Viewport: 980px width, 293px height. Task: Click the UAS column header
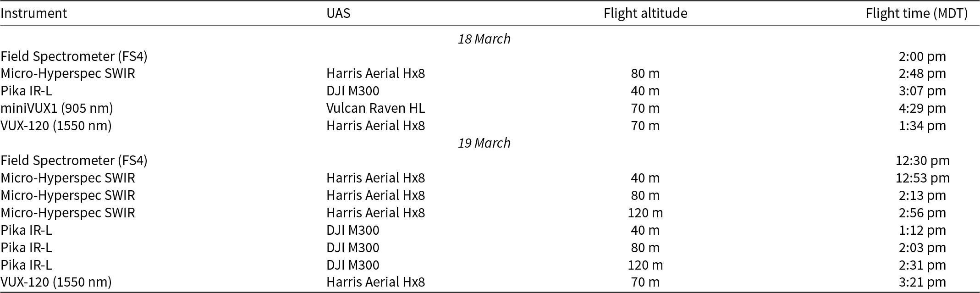338,13
